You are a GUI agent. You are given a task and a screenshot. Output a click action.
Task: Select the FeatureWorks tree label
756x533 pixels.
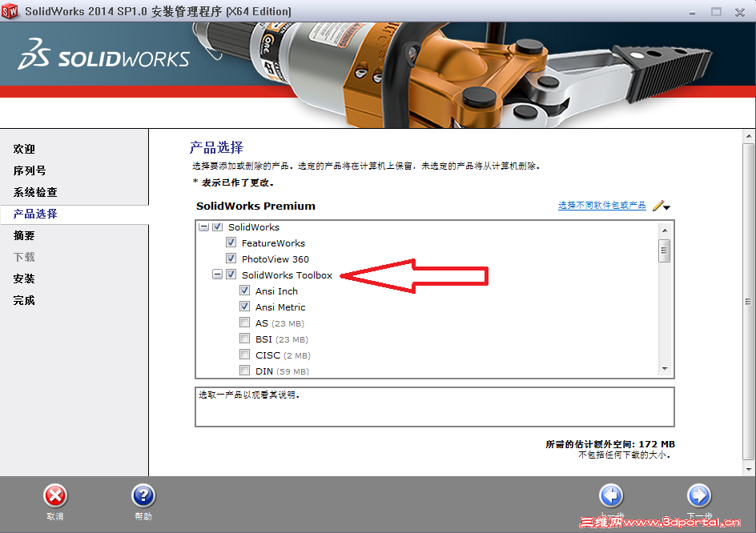coord(273,243)
